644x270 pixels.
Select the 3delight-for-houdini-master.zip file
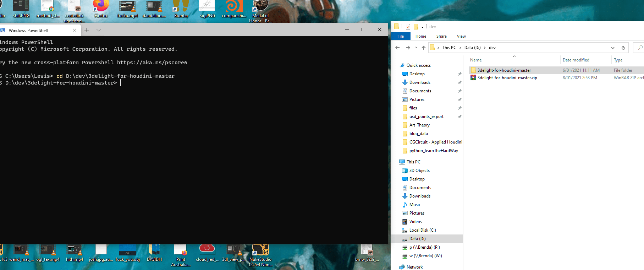pyautogui.click(x=507, y=78)
